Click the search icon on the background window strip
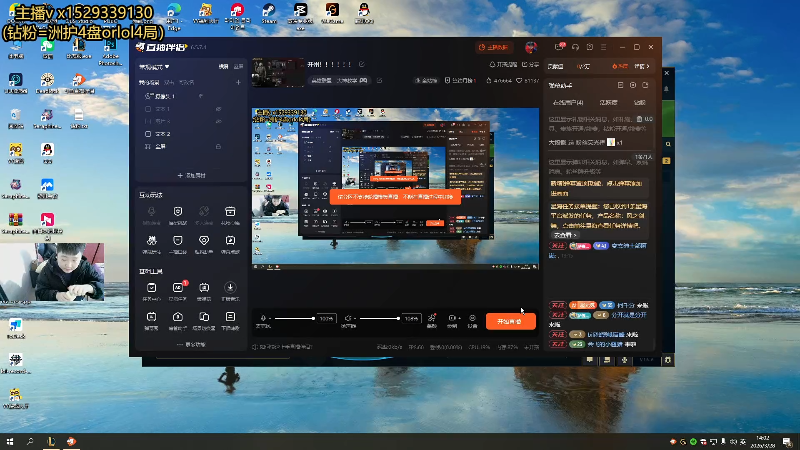800x450 pixels. coord(668,144)
